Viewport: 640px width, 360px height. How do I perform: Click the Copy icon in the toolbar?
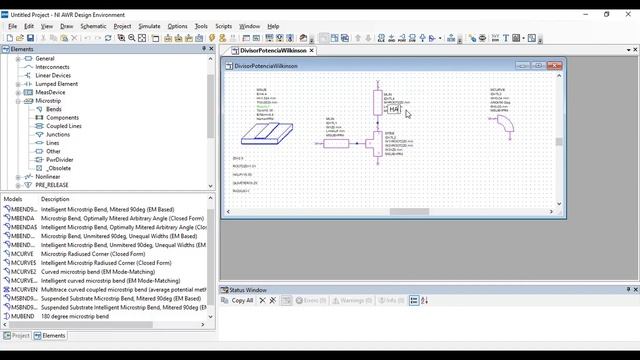click(x=53, y=38)
